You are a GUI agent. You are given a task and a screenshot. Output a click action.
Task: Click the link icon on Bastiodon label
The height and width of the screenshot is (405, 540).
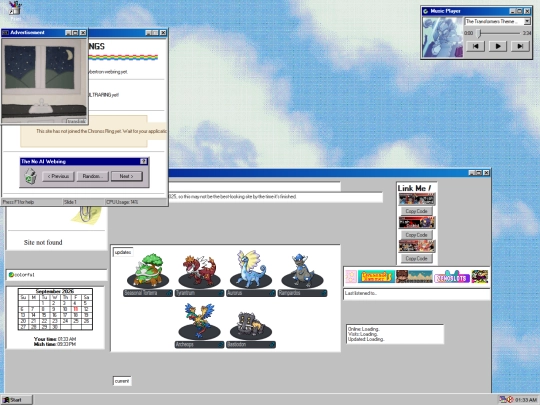tap(272, 344)
